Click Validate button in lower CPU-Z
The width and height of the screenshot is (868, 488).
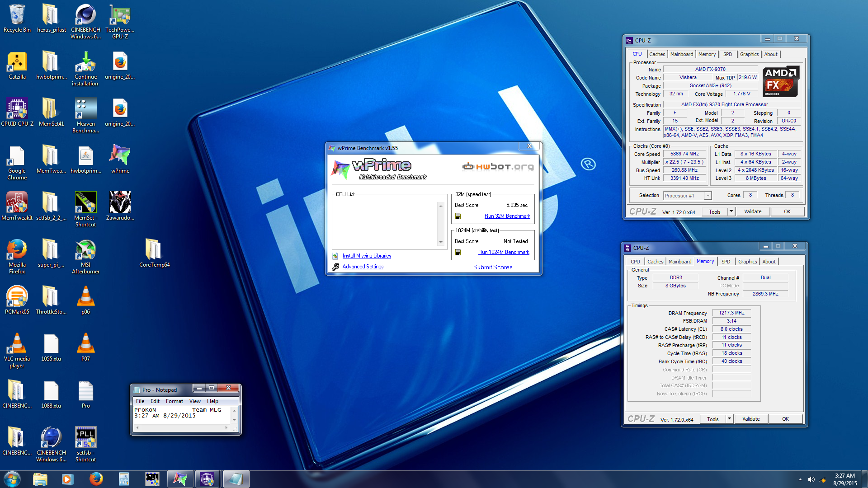(751, 419)
